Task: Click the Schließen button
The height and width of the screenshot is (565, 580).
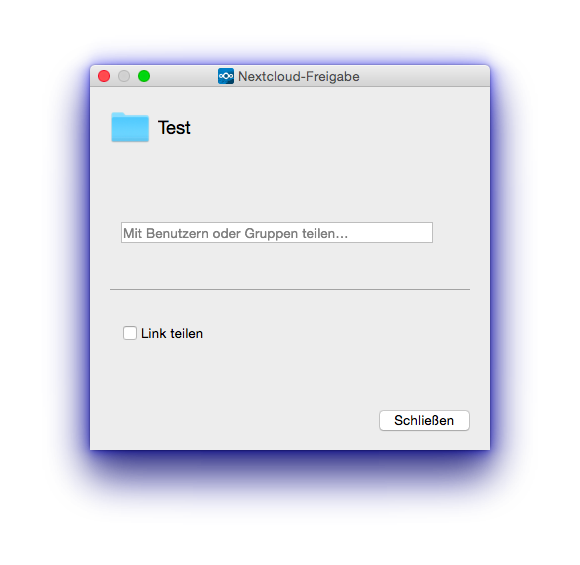Action: (424, 420)
